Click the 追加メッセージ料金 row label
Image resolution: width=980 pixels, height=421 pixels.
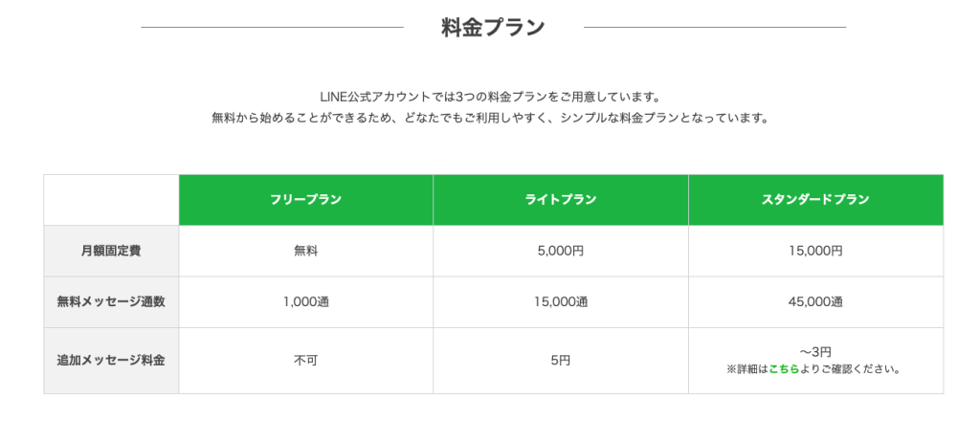click(111, 361)
